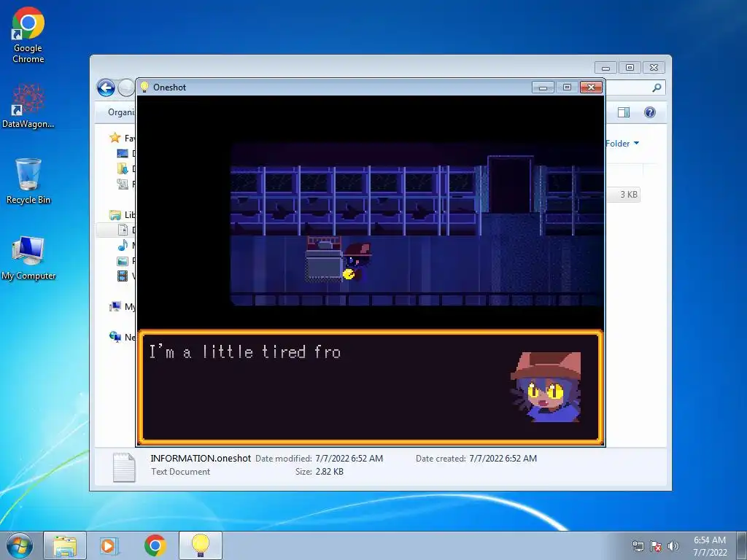
Task: Click the computer terminal in game scene
Action: 324,259
